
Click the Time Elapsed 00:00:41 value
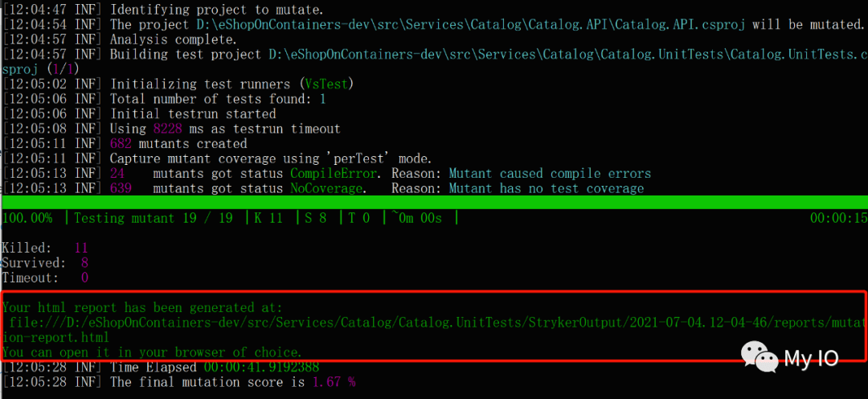261,368
